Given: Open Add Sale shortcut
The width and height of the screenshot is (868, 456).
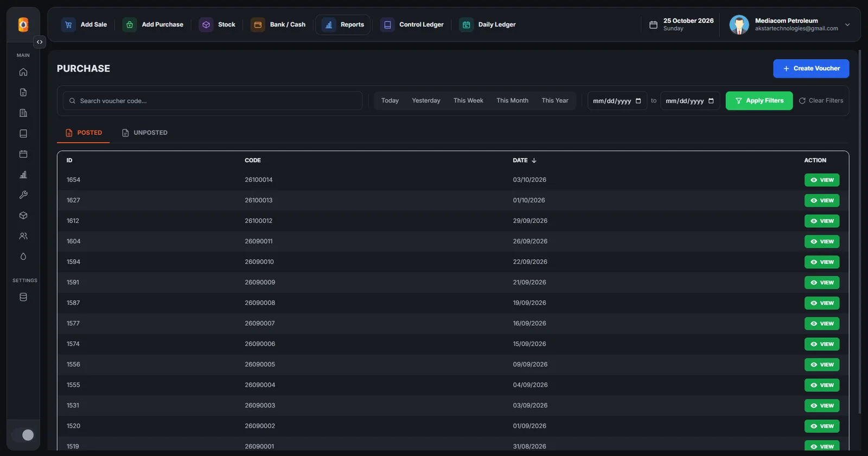Looking at the screenshot, I should pos(84,24).
